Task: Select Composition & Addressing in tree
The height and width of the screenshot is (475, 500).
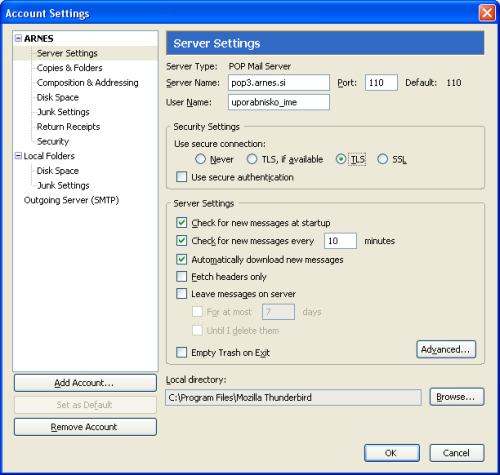Action: [87, 82]
